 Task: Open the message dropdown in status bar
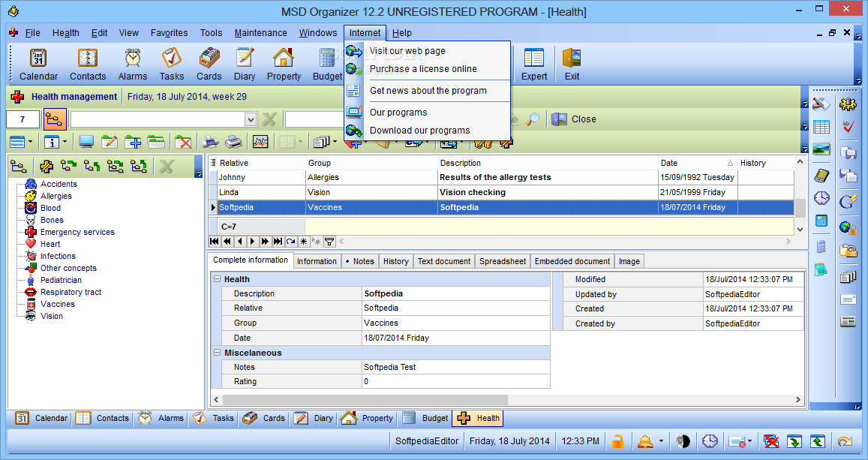click(749, 441)
